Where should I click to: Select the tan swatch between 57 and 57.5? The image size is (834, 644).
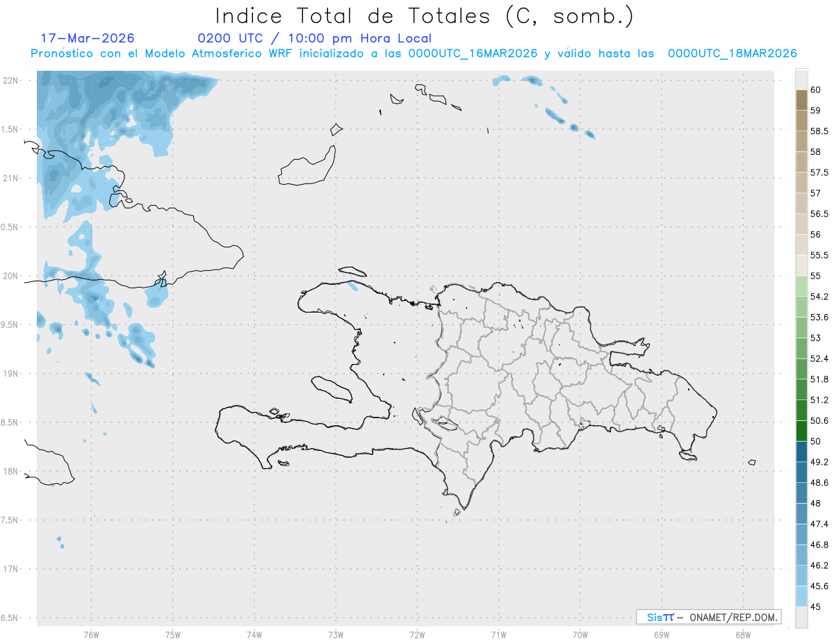click(801, 183)
